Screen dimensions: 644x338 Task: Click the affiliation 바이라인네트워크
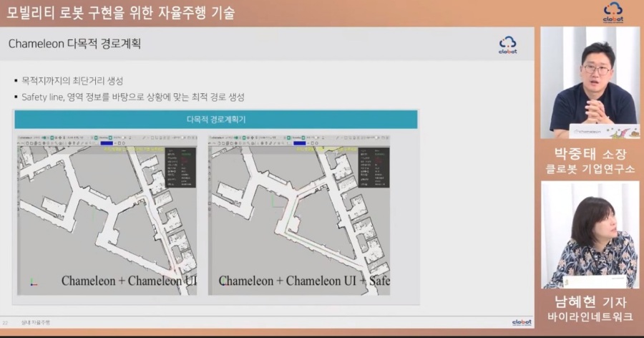pyautogui.click(x=590, y=317)
